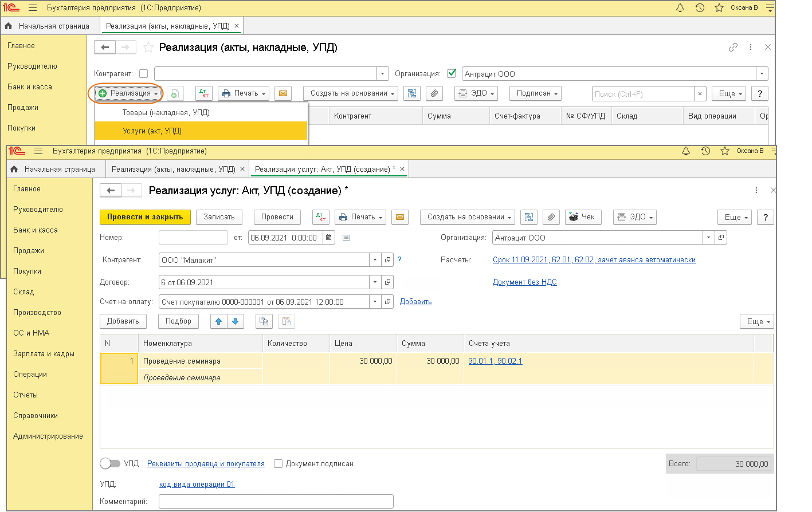Screen dimensions: 812x512
Task: Open Еще menu above the services table
Action: point(757,321)
